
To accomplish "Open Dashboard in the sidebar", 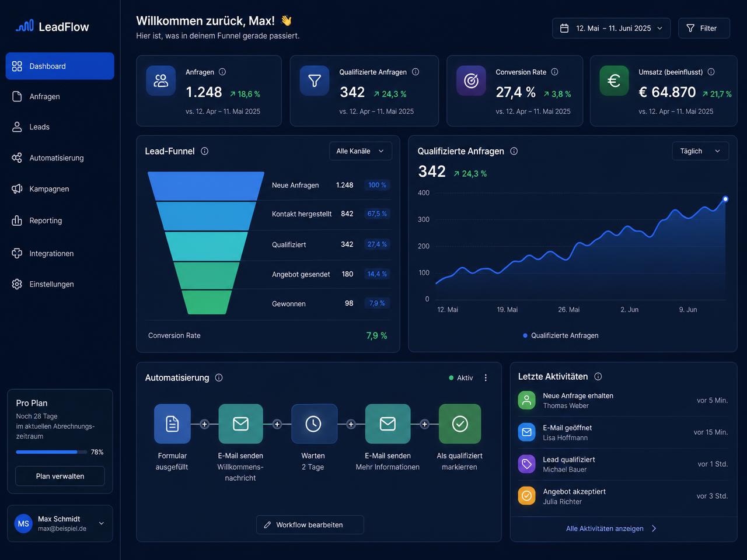I will click(x=60, y=66).
